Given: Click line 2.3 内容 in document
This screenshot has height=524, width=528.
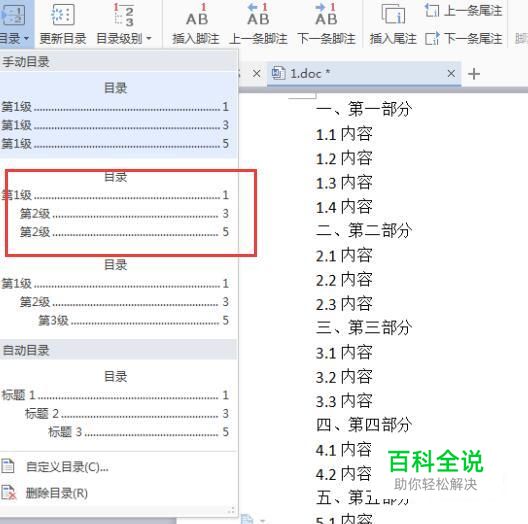Looking at the screenshot, I should [x=344, y=304].
